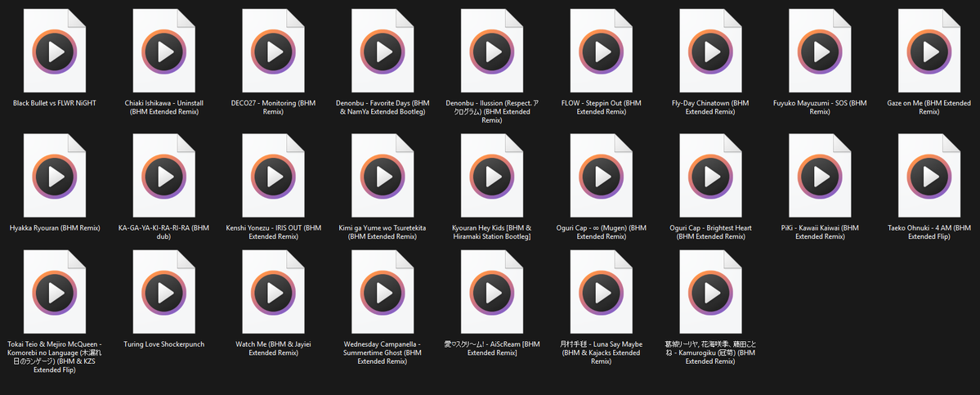Image resolution: width=980 pixels, height=395 pixels.
Task: Click the filename 'Tokai Teio & Mejiro McQueen' label
Action: coord(55,357)
